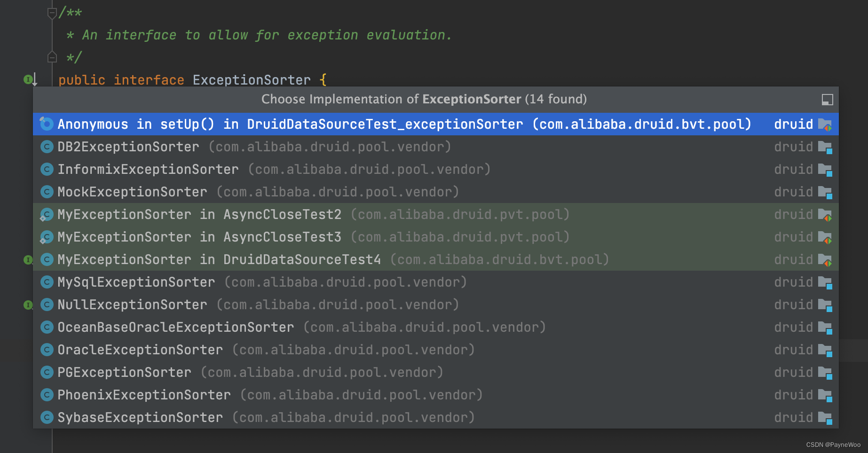The image size is (868, 453).
Task: Select MyExceptionSorter in AsyncCloseTest3
Action: click(x=435, y=237)
